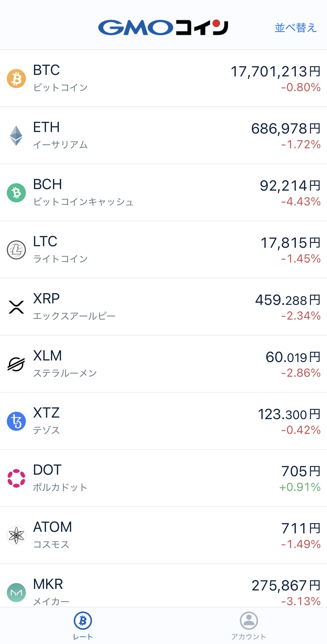Tap the Cosmos ATOM icon

[x=16, y=536]
